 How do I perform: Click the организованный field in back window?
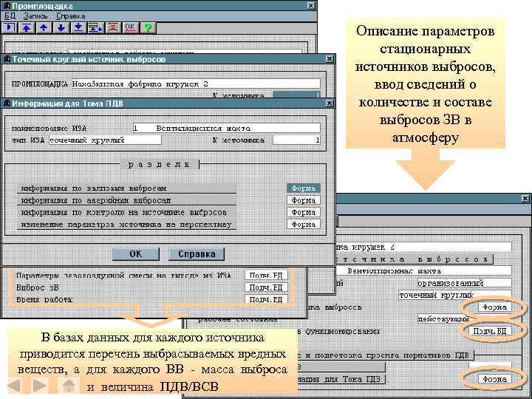(464, 283)
